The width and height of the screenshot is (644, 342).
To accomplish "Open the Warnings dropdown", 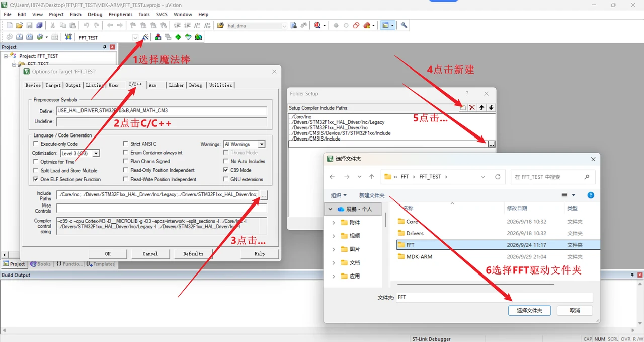I will [261, 144].
